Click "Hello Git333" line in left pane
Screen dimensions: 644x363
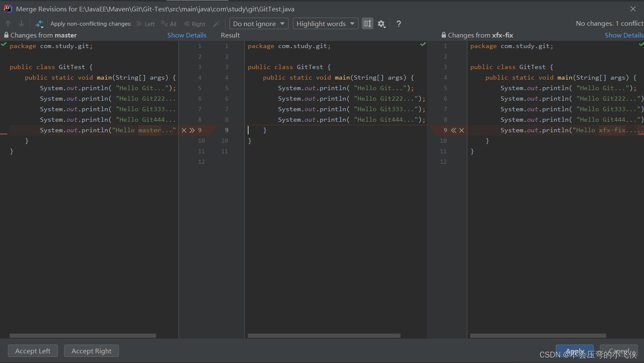(108, 109)
